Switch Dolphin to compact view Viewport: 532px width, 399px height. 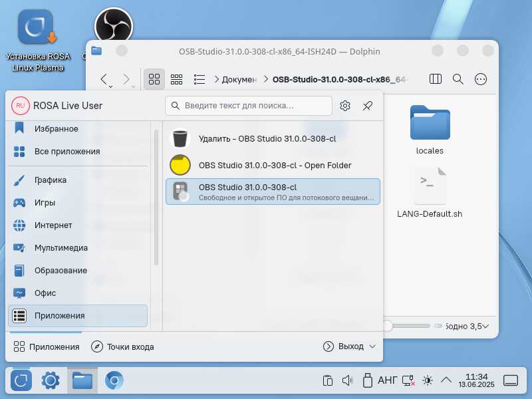click(176, 79)
